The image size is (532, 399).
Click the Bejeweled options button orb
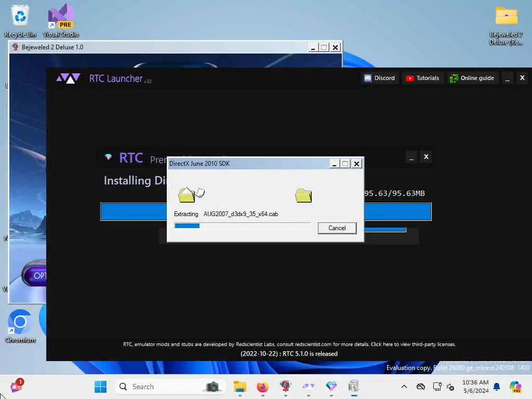point(34,275)
